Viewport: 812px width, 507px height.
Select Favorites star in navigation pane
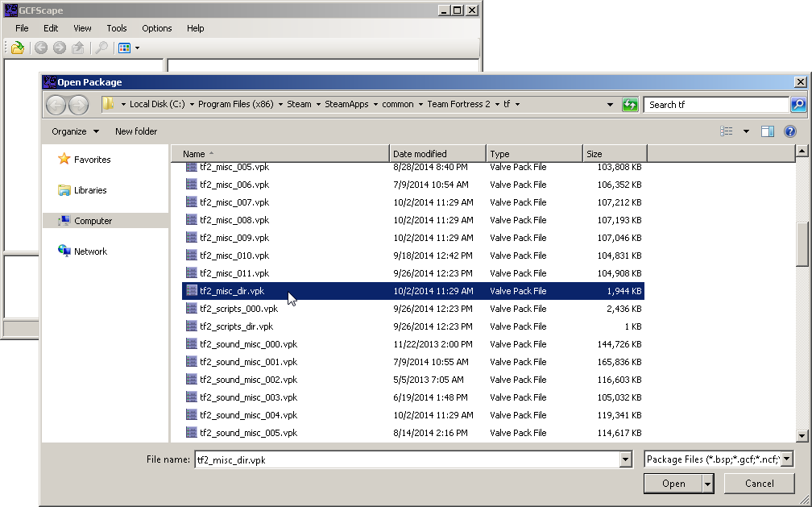pyautogui.click(x=64, y=160)
